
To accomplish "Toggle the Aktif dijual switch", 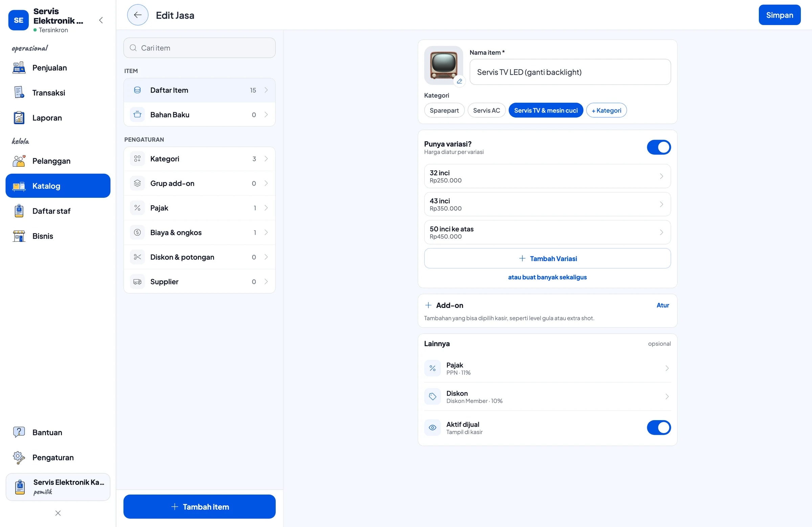I will [658, 428].
